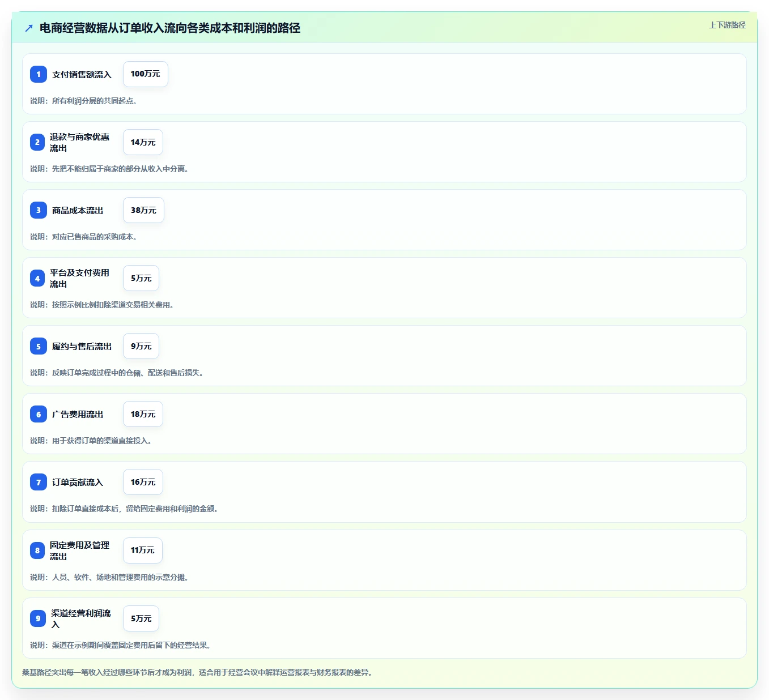The width and height of the screenshot is (769, 700).
Task: Select step number badge 6
Action: click(x=39, y=414)
